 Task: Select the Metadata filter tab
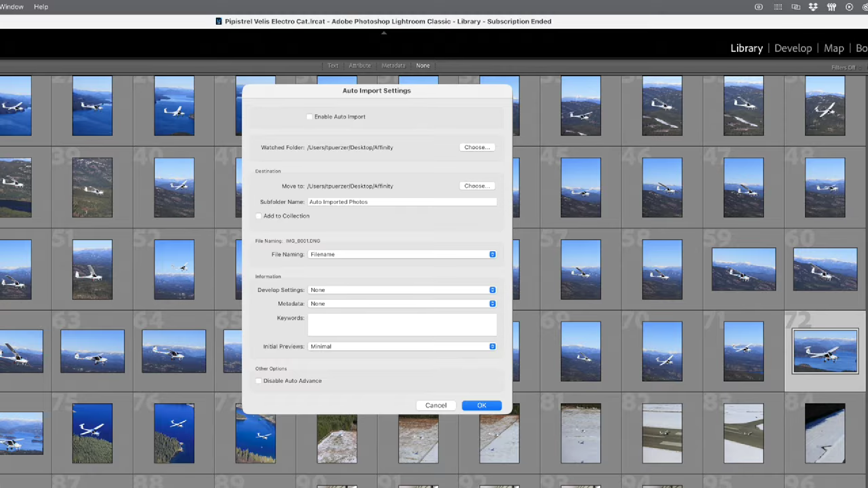[x=393, y=66]
